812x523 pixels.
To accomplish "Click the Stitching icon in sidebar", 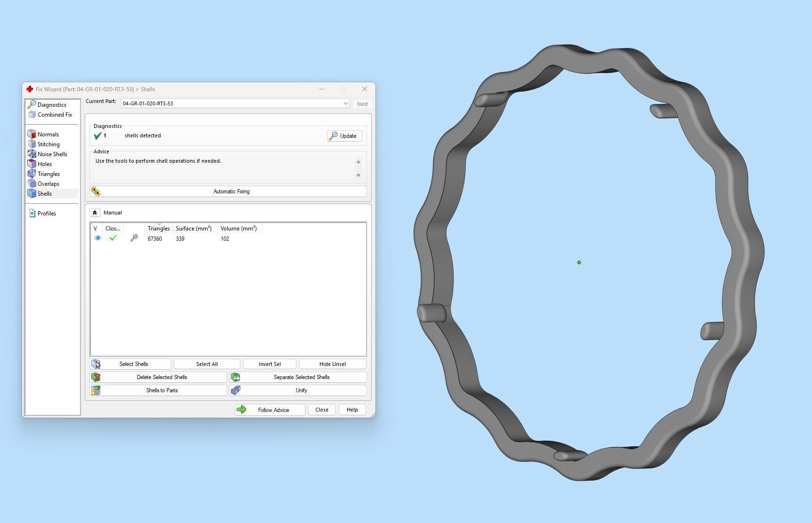I will [x=32, y=144].
